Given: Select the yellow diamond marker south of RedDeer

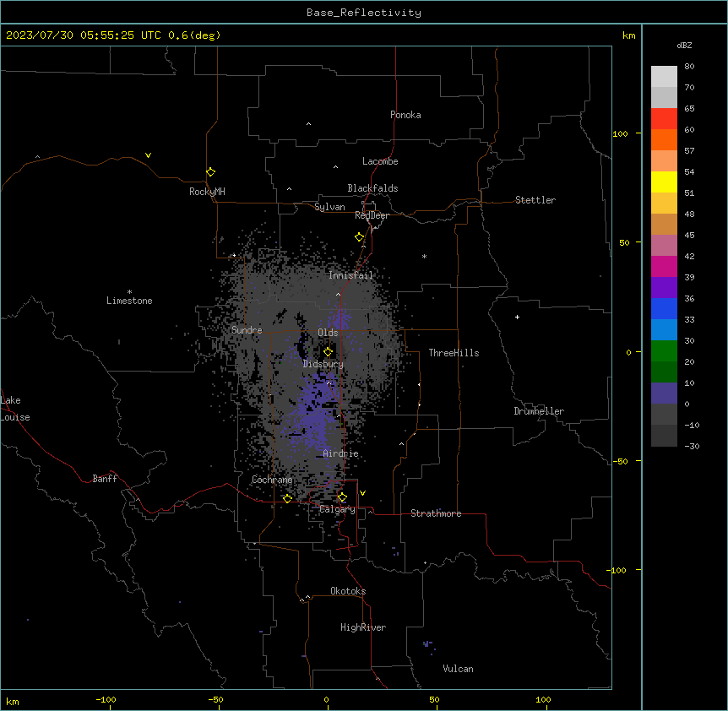Looking at the screenshot, I should (x=360, y=237).
